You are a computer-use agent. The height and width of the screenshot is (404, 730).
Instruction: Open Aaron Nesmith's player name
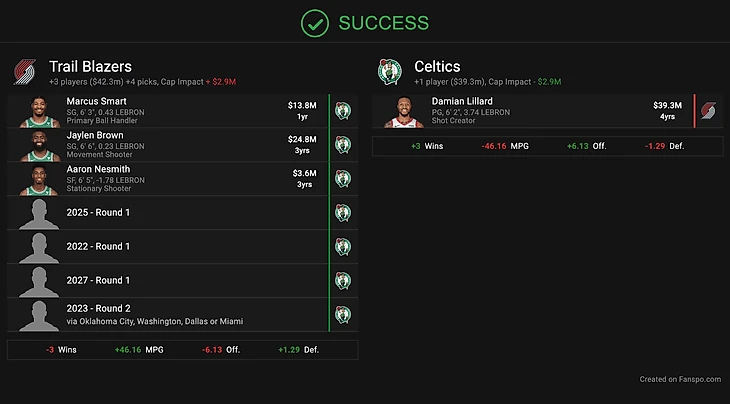[100, 170]
